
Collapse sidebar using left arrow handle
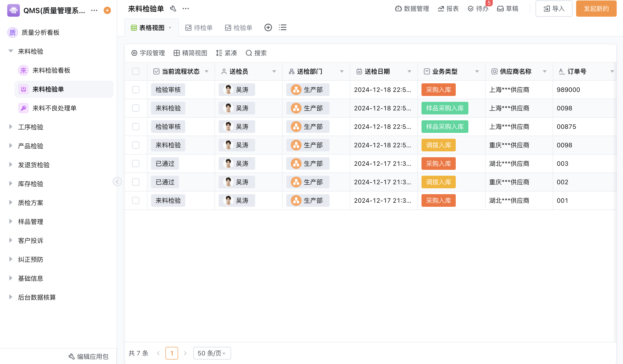click(x=117, y=182)
